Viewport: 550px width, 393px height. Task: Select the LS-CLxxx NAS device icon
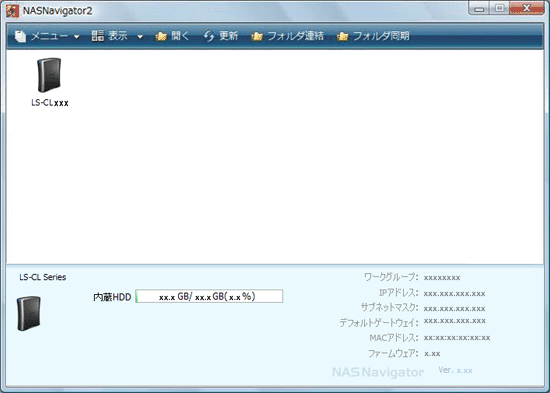click(49, 75)
